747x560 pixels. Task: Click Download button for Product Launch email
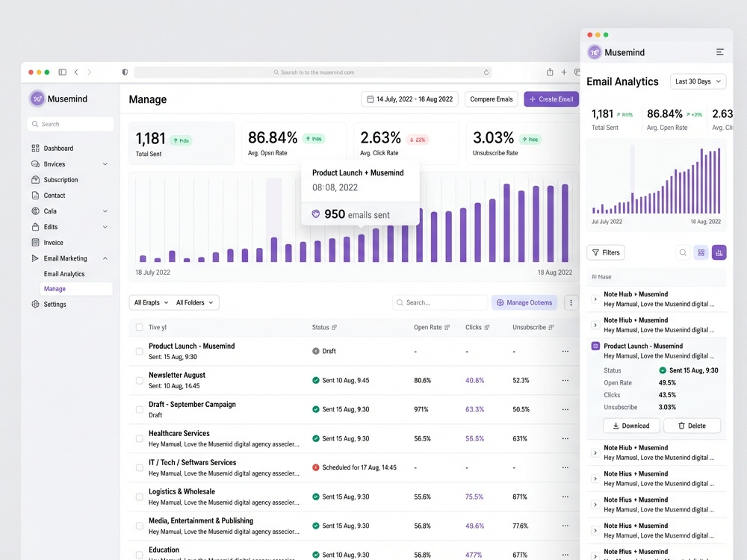[631, 426]
